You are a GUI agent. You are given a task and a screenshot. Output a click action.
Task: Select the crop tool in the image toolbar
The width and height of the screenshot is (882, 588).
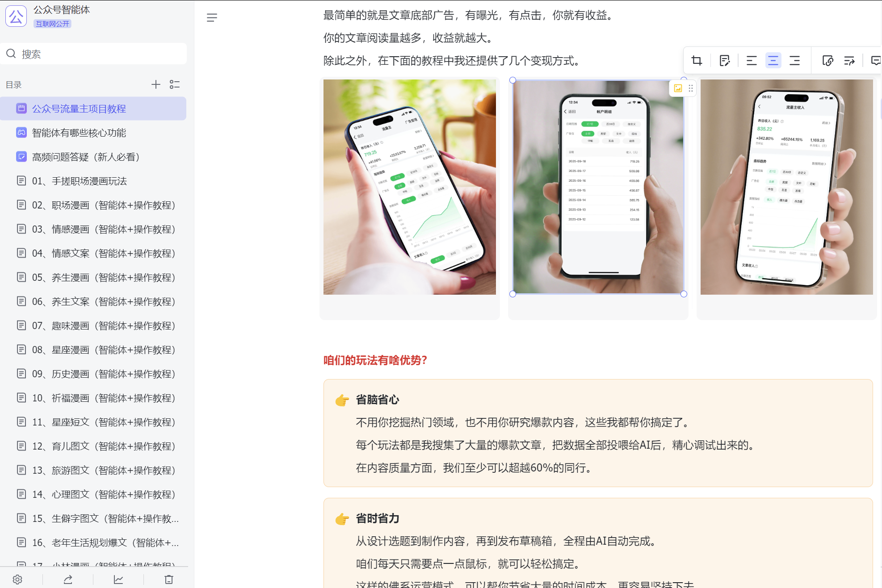pyautogui.click(x=697, y=60)
